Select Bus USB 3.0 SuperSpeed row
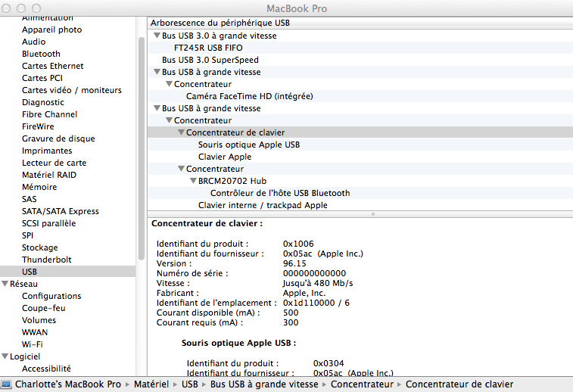Screen dimensions: 573x392 [210, 60]
